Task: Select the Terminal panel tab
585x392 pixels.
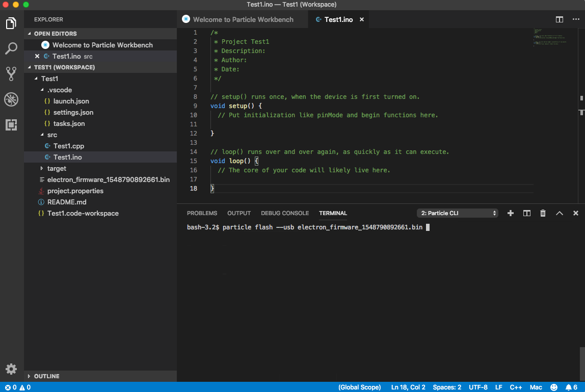Action: [333, 213]
